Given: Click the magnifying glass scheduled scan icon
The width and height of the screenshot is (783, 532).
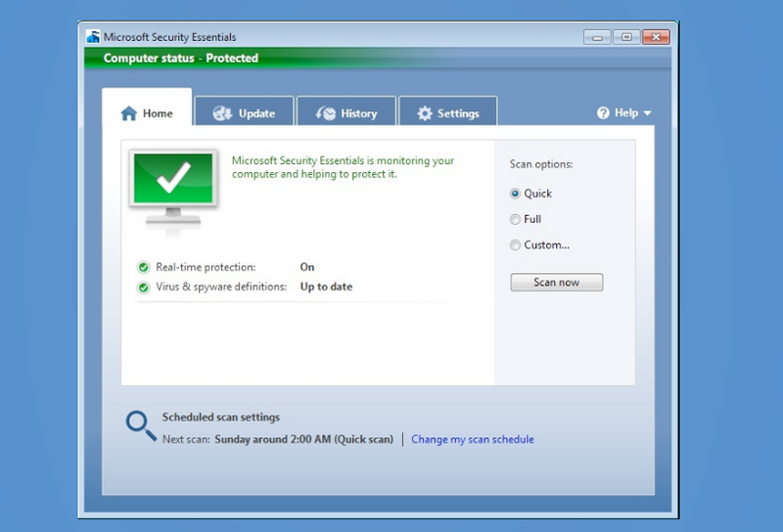Looking at the screenshot, I should (x=141, y=425).
